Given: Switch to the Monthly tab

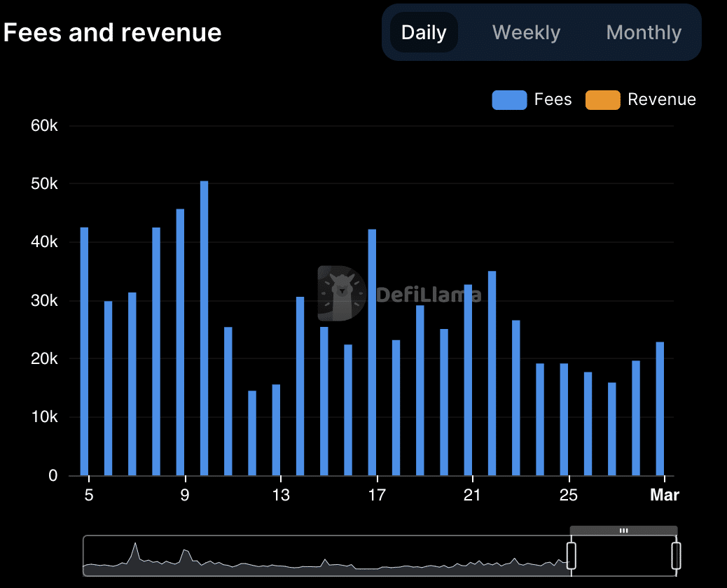Looking at the screenshot, I should click(643, 33).
